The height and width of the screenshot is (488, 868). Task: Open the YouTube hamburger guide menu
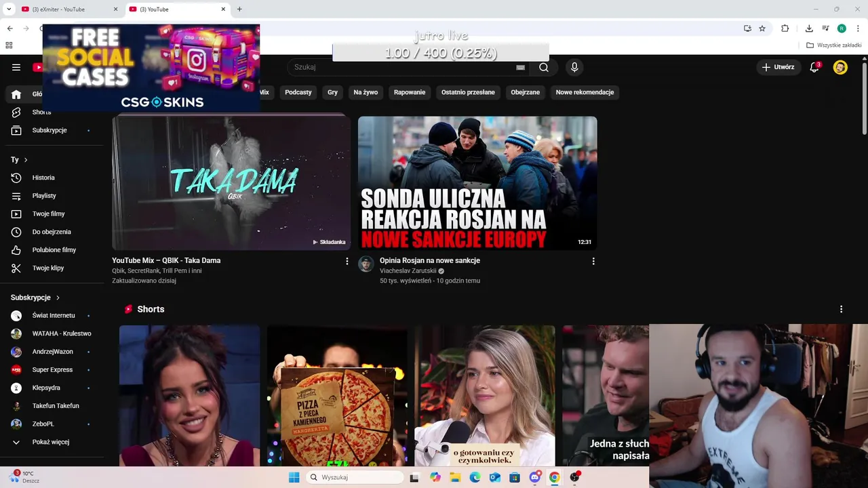click(x=16, y=67)
